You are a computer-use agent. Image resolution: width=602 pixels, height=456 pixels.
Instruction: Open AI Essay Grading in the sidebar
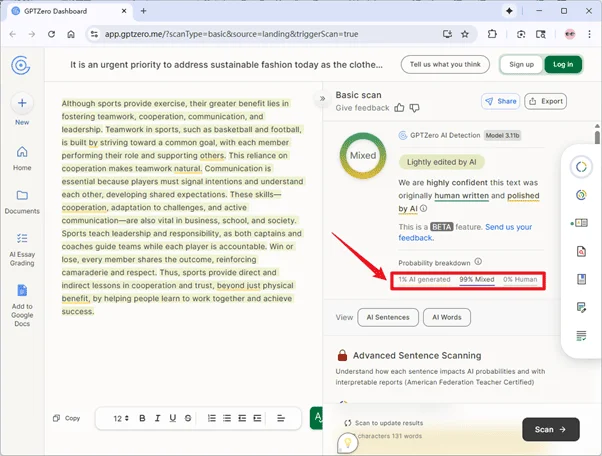click(22, 249)
